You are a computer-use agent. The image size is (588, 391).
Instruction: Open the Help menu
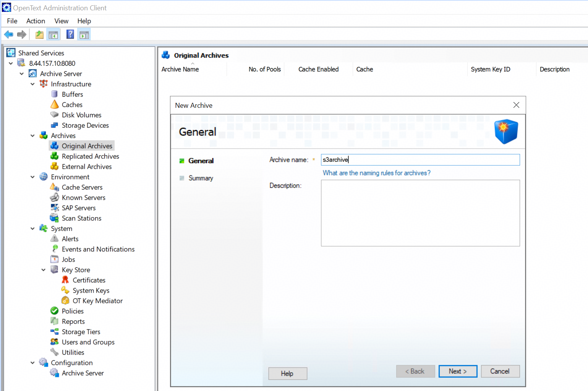pyautogui.click(x=84, y=21)
